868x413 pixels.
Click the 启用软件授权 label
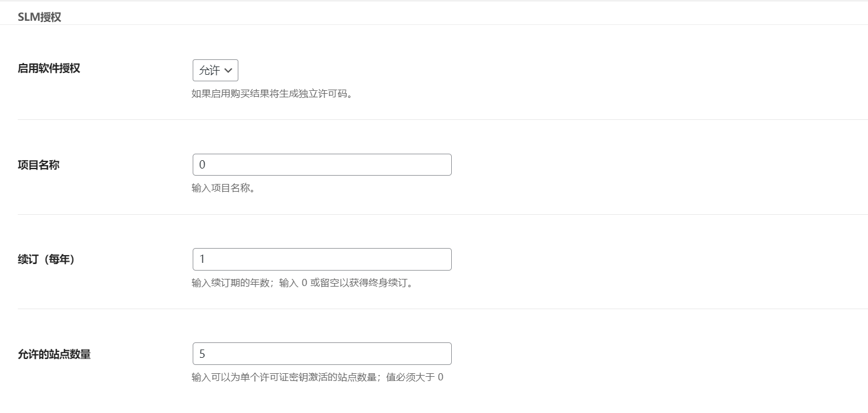[49, 68]
